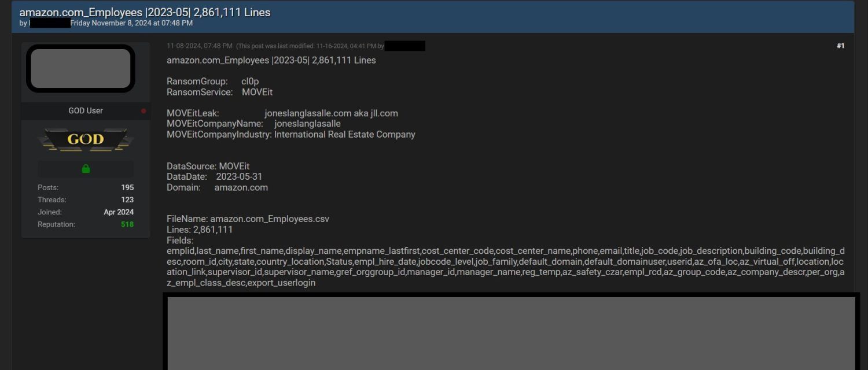Click the "RansomGroup: cl0p" line
Viewport: 868px width, 370px height.
tap(213, 82)
